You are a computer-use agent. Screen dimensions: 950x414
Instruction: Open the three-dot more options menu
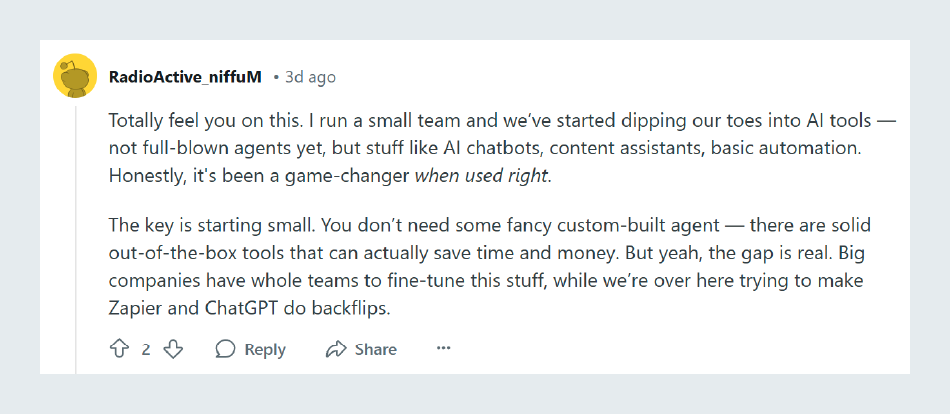(444, 349)
